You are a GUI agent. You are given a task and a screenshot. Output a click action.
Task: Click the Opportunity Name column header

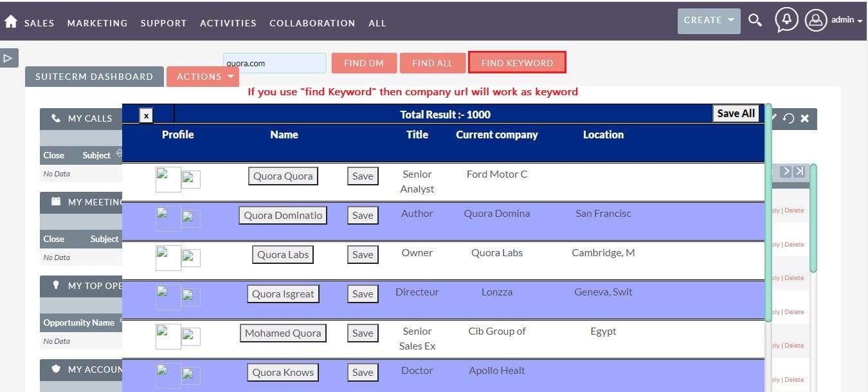(79, 322)
